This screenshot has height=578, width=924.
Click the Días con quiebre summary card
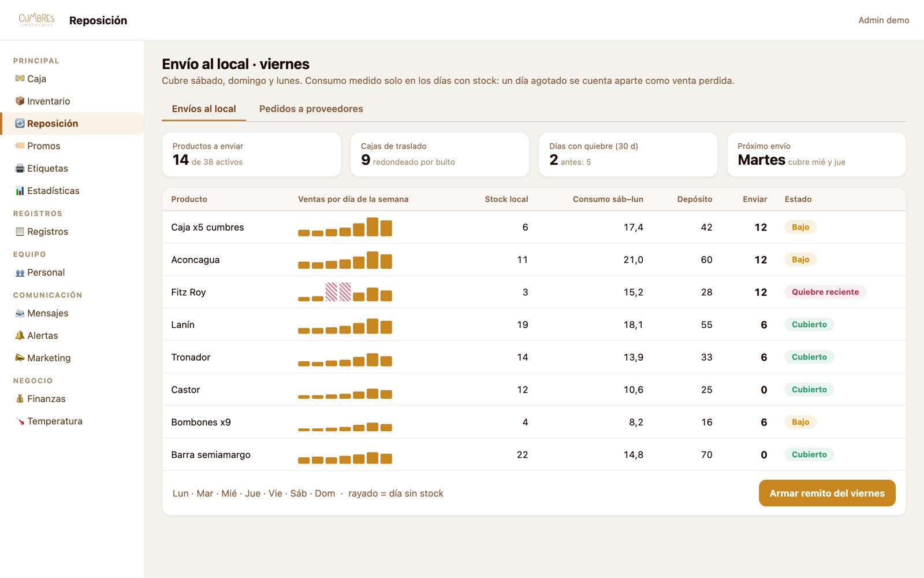[x=628, y=154]
